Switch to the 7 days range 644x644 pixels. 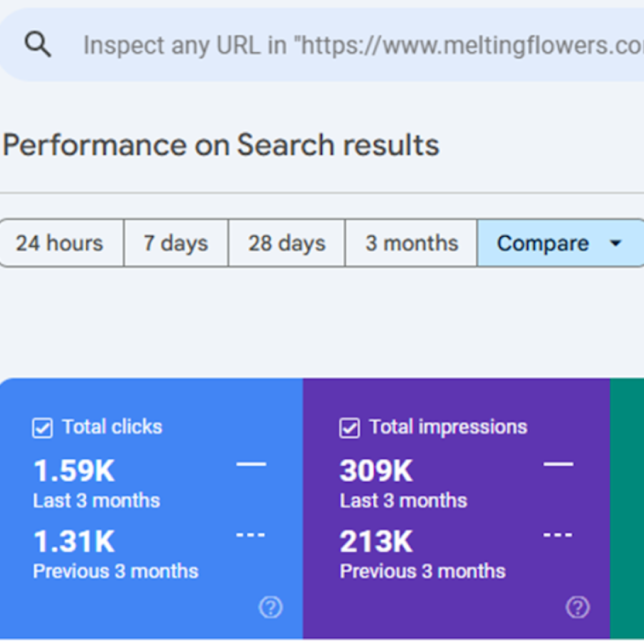[175, 243]
